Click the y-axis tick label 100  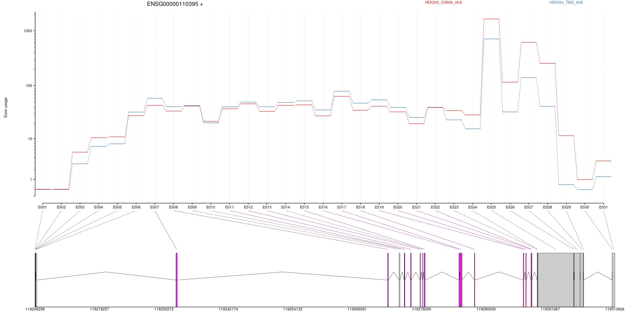[29, 86]
